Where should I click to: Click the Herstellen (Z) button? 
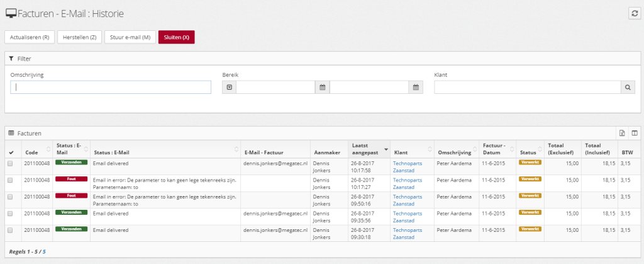click(x=80, y=37)
